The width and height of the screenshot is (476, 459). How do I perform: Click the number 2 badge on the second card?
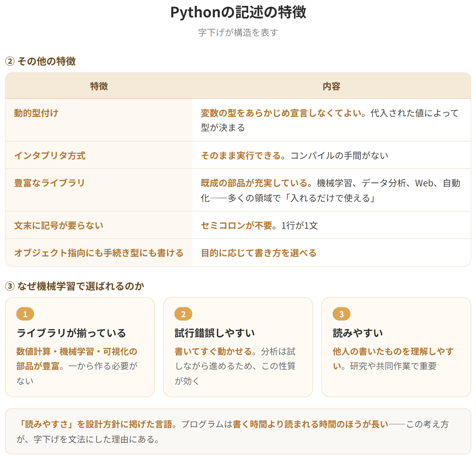183,314
